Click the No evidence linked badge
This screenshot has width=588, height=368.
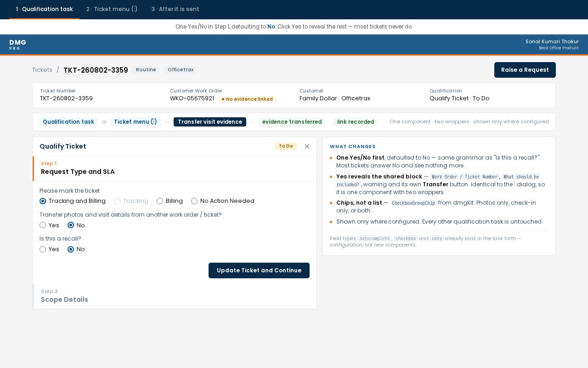[247, 99]
